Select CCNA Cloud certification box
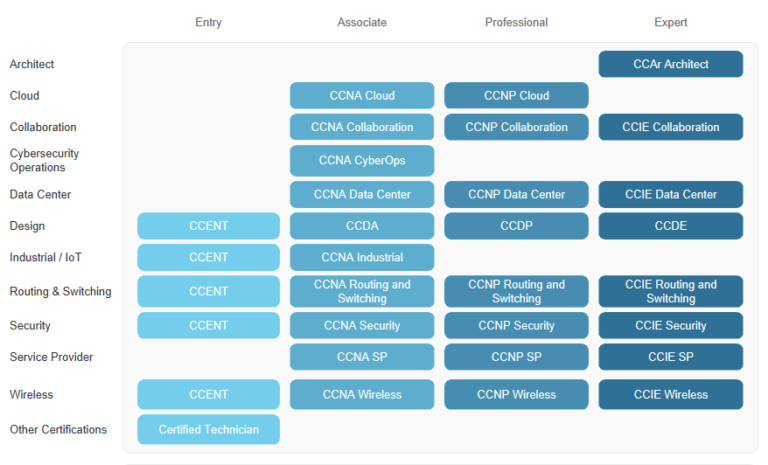Screen dimensions: 768x465 [x=362, y=96]
